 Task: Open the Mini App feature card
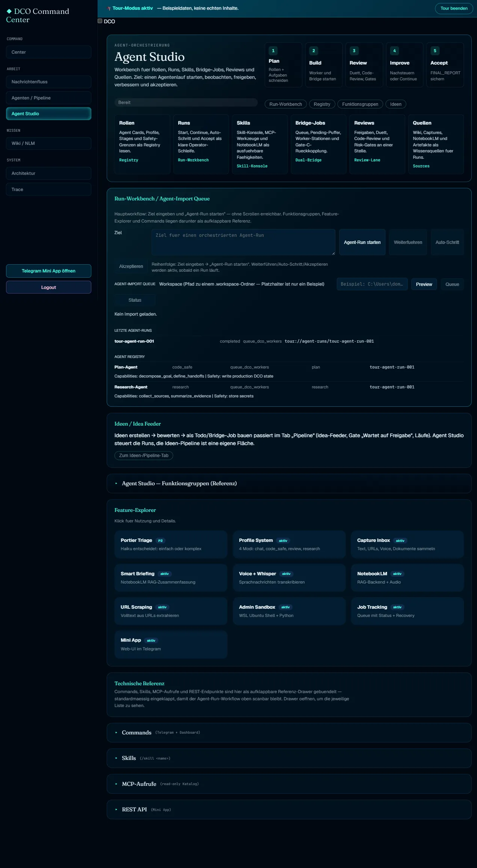[x=171, y=644]
